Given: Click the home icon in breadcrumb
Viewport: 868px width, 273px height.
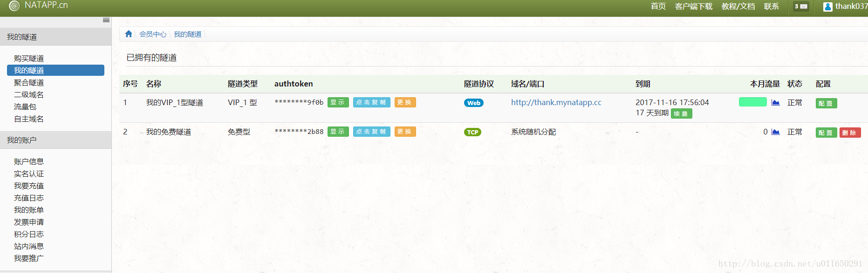Looking at the screenshot, I should pos(129,34).
